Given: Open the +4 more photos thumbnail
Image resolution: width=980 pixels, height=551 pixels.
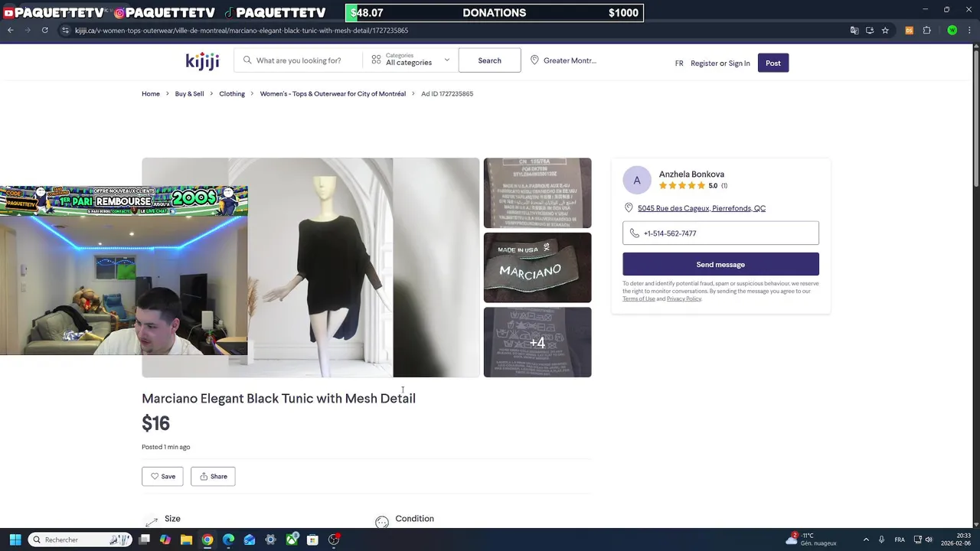Looking at the screenshot, I should pos(537,342).
